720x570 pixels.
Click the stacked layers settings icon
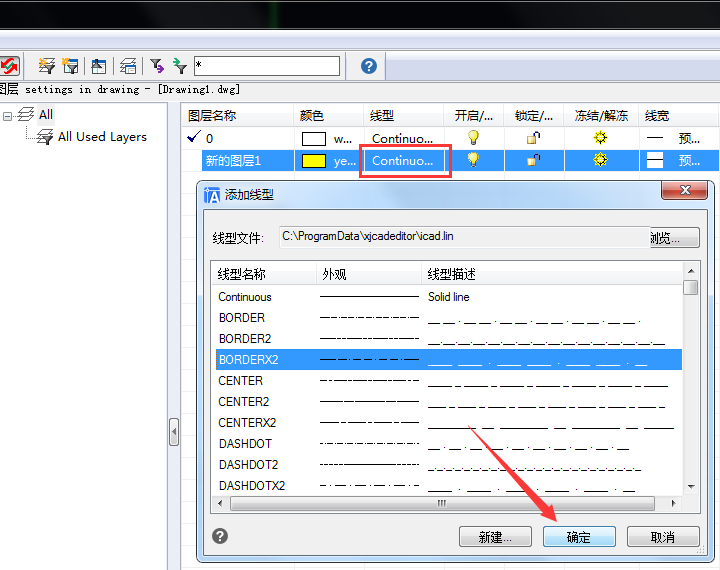click(128, 66)
